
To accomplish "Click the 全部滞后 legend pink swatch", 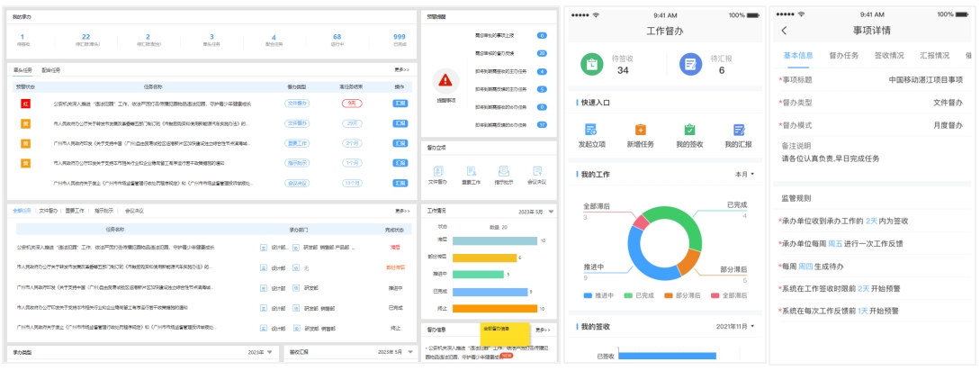I will click(715, 295).
